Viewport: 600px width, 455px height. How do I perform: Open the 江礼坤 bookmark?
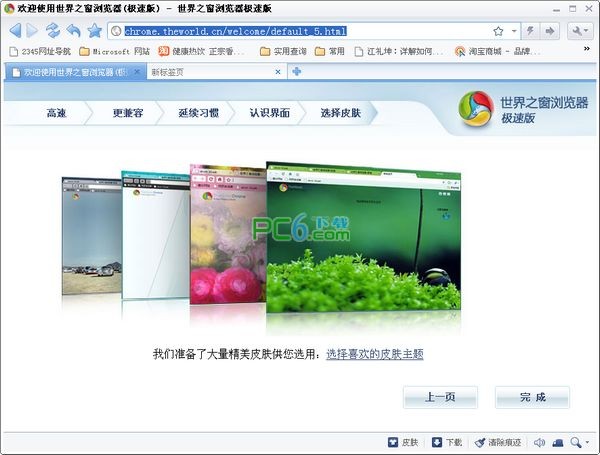pyautogui.click(x=398, y=51)
